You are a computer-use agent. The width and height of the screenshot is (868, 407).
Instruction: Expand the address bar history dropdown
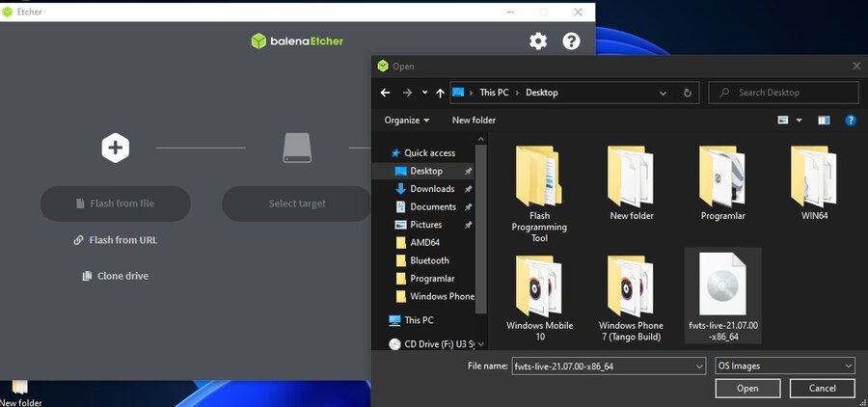663,93
